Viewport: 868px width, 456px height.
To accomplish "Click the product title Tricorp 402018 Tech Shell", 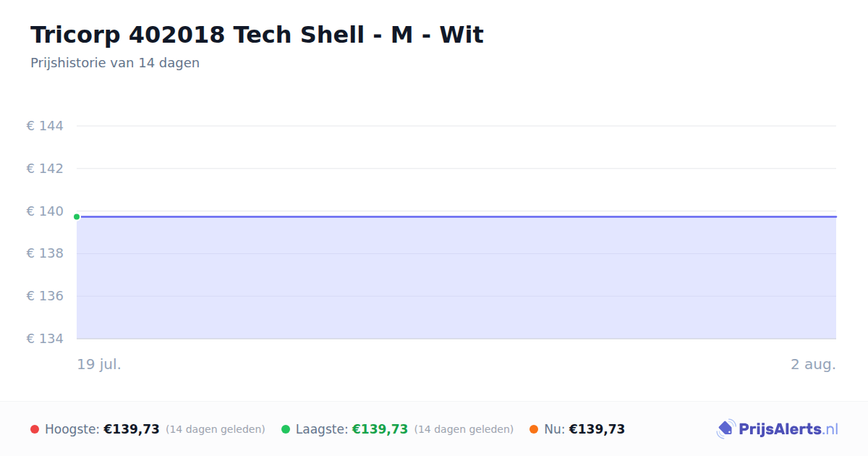I will pyautogui.click(x=257, y=35).
